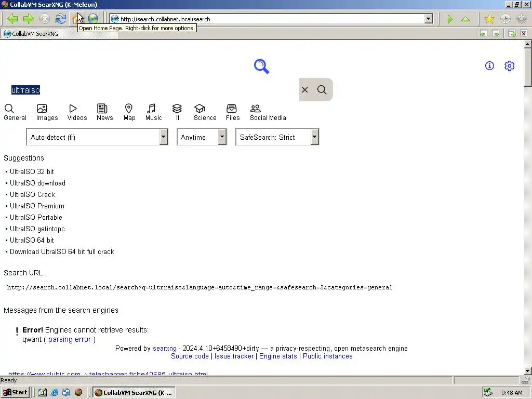Open Internet Explorer from quick launch
The width and height of the screenshot is (532, 399).
pos(54,392)
